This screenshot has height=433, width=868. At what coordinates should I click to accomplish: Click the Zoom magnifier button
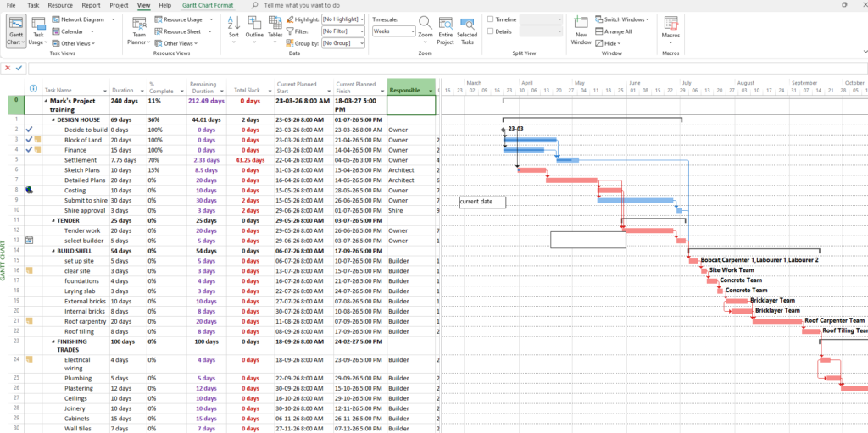tap(426, 31)
